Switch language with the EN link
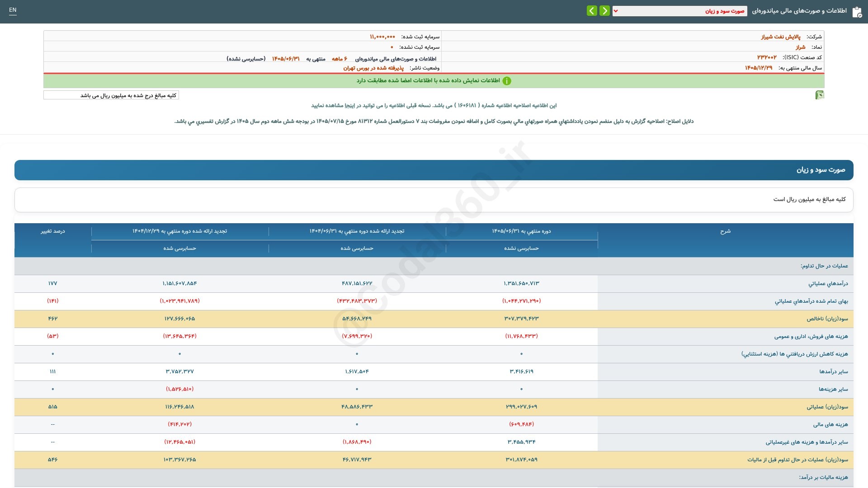The width and height of the screenshot is (868, 488). click(x=13, y=10)
